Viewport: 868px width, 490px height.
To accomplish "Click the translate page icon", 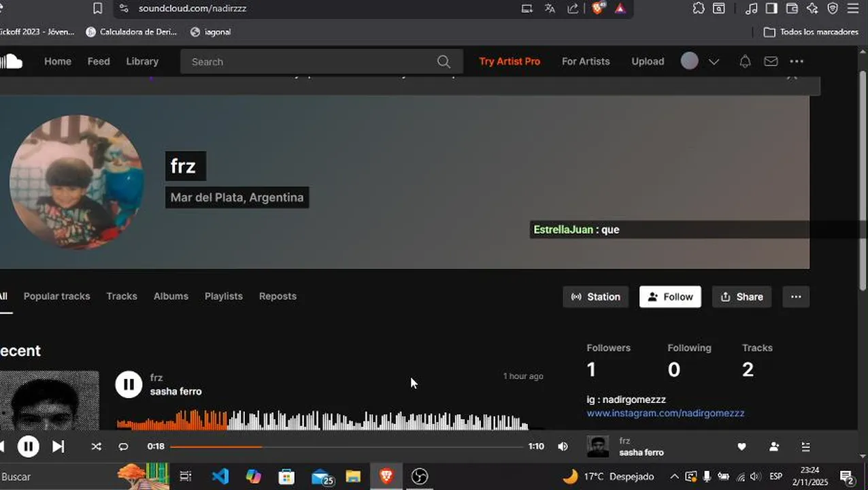I will point(550,8).
